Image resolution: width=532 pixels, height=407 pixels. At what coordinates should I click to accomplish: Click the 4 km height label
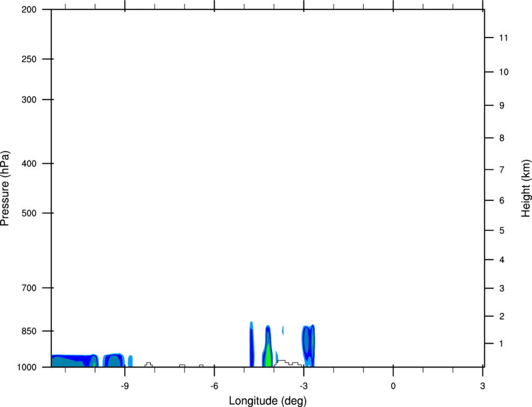tap(502, 260)
